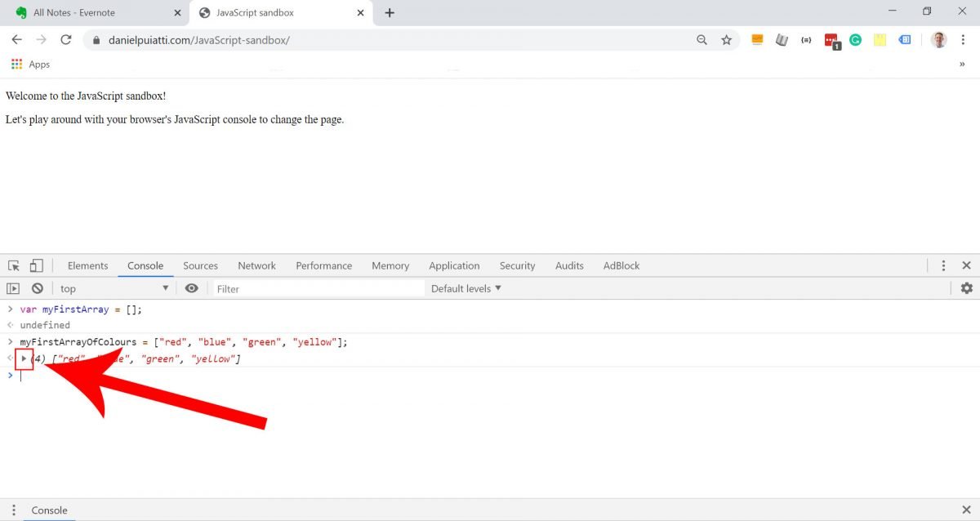Toggle the device toolbar icon
The image size is (980, 521).
(36, 265)
